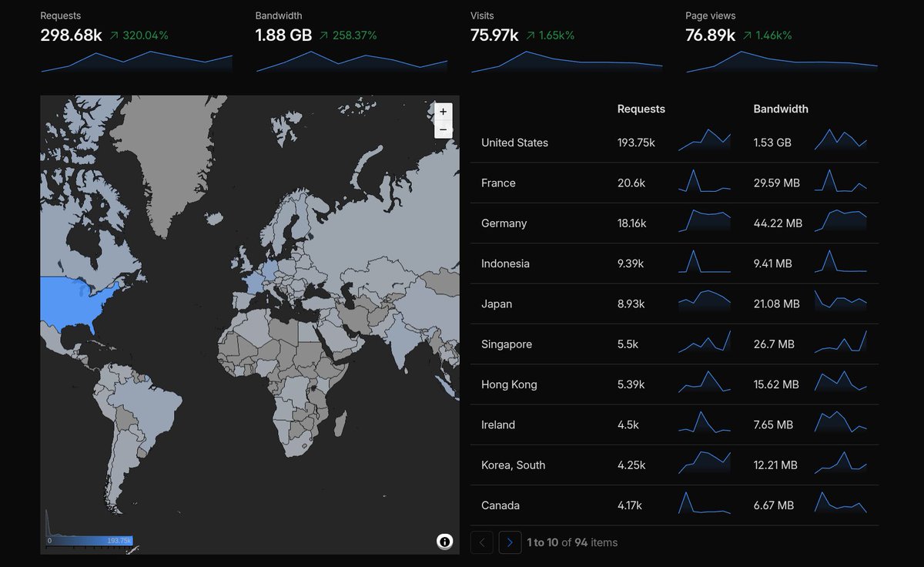Click United States requests value 193.75k
The height and width of the screenshot is (567, 924).
636,143
